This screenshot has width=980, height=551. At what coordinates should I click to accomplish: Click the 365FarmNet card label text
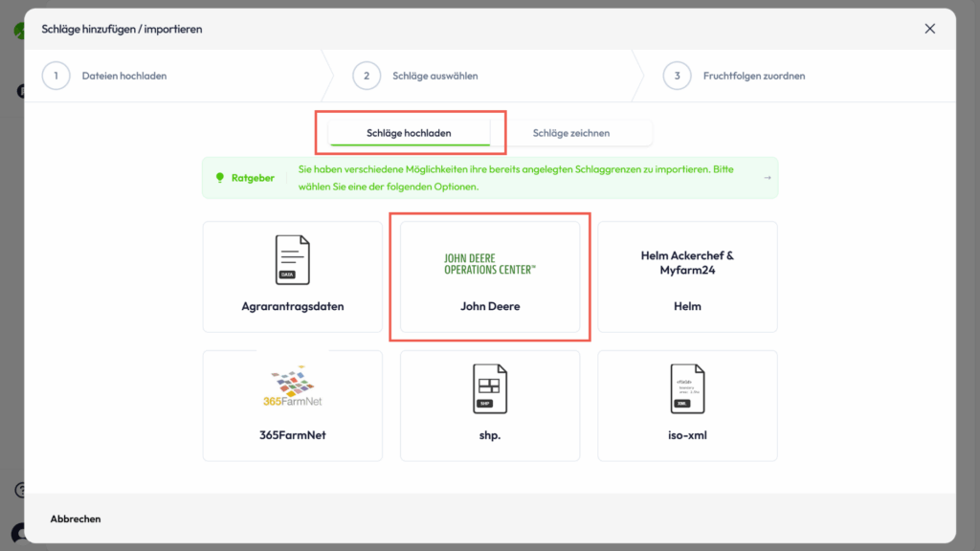click(x=292, y=435)
